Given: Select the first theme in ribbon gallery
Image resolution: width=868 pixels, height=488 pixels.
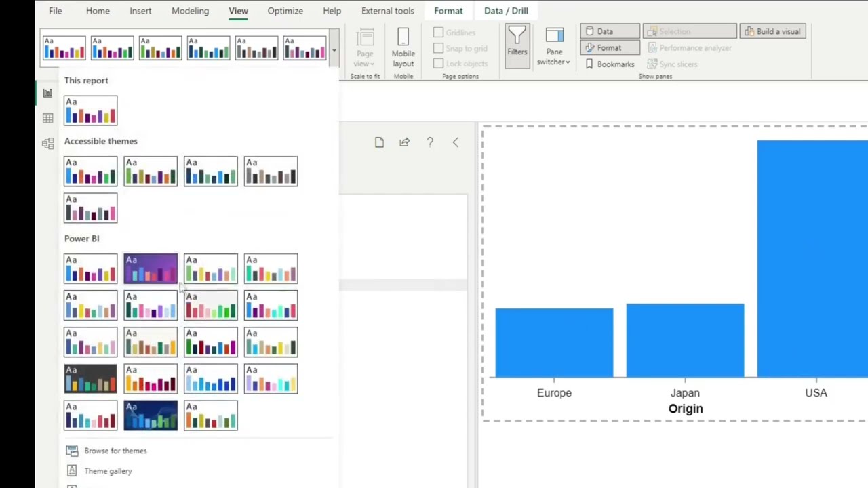Looking at the screenshot, I should [64, 48].
